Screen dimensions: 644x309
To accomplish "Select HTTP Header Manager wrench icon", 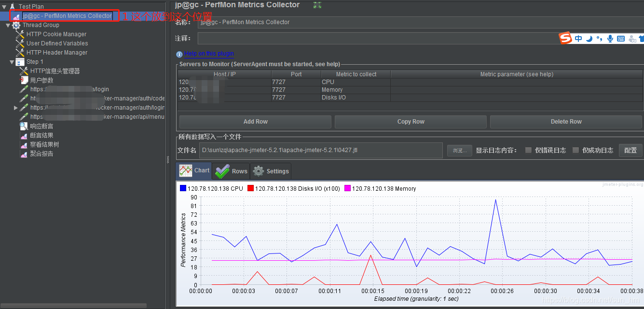I will (x=20, y=53).
